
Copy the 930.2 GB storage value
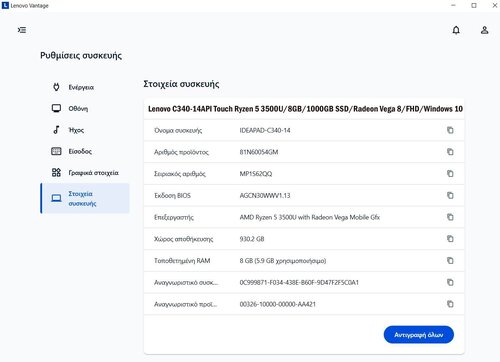(450, 239)
